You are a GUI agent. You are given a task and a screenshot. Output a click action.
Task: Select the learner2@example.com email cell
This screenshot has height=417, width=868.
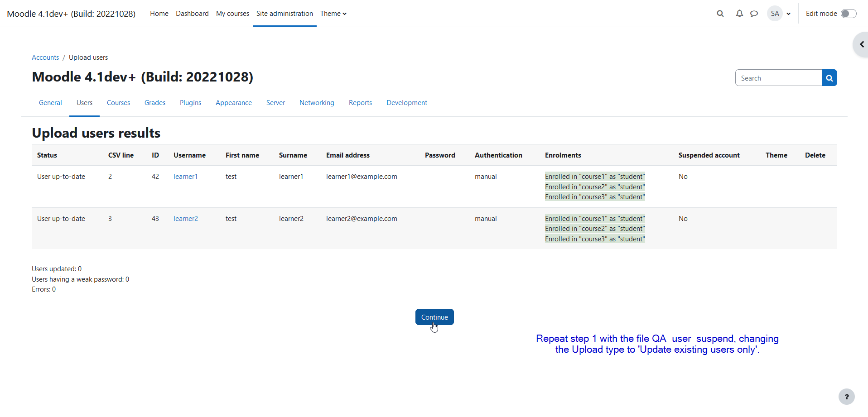tap(362, 219)
